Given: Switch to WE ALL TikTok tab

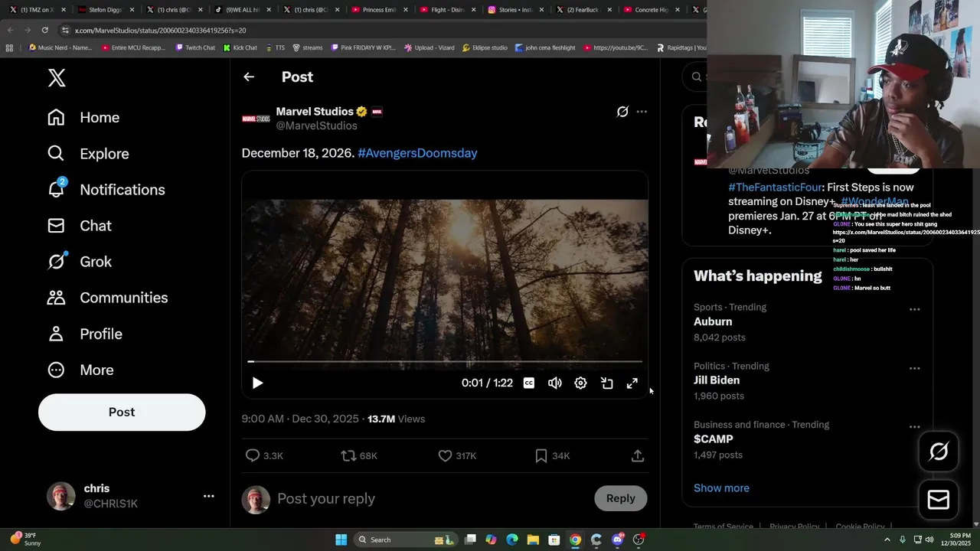Looking at the screenshot, I should tap(243, 10).
